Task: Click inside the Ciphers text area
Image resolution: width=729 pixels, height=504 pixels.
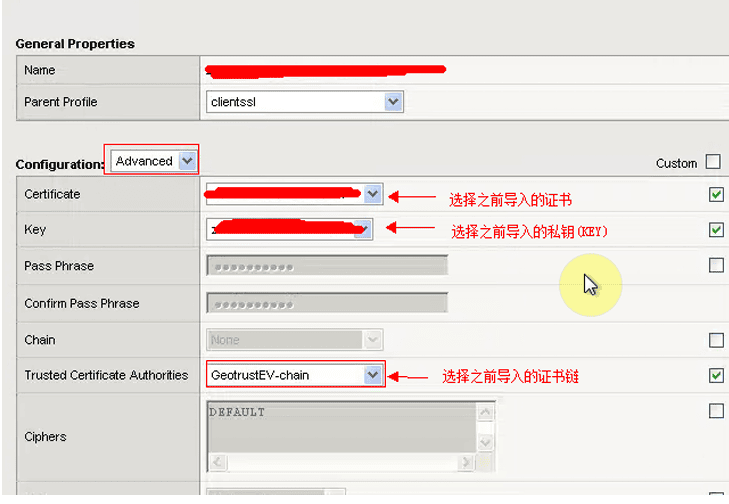Action: [340, 426]
